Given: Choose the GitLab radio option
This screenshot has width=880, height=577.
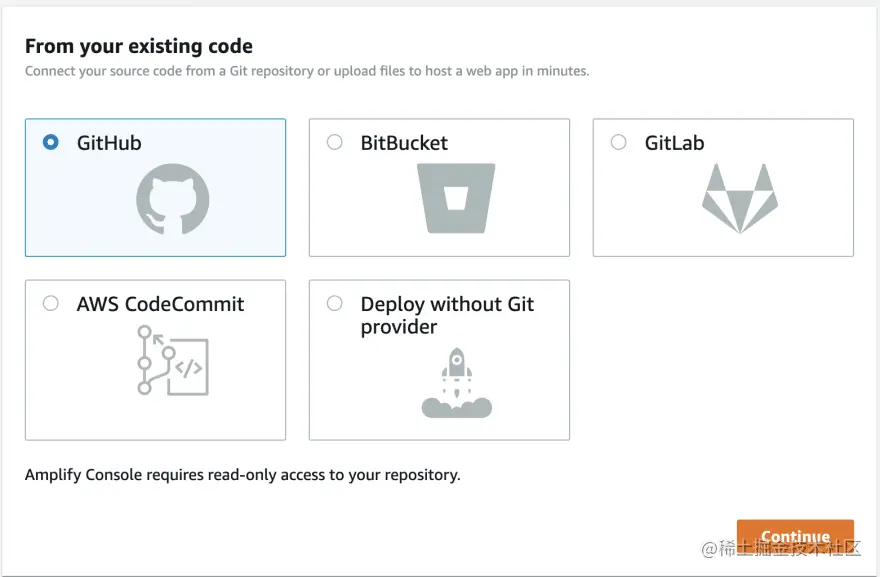Looking at the screenshot, I should [619, 143].
